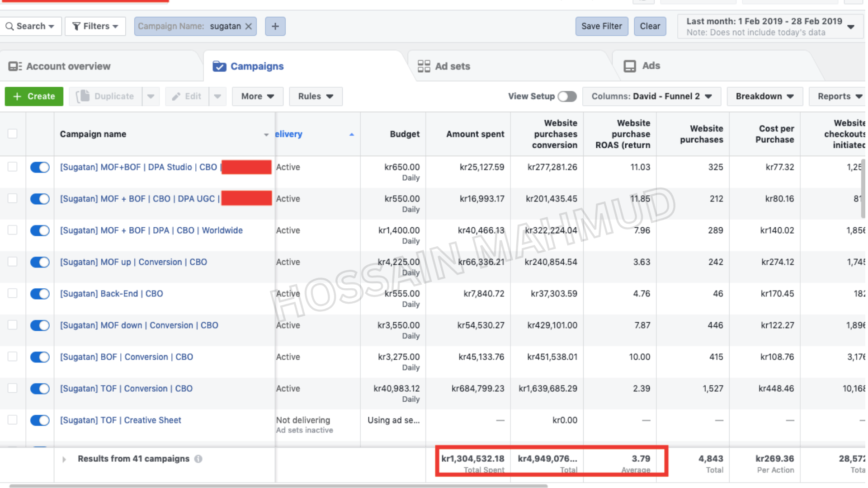Disable the DPA CBO Worldwide campaign switch
Image resolution: width=868 pixels, height=488 pixels.
[40, 230]
